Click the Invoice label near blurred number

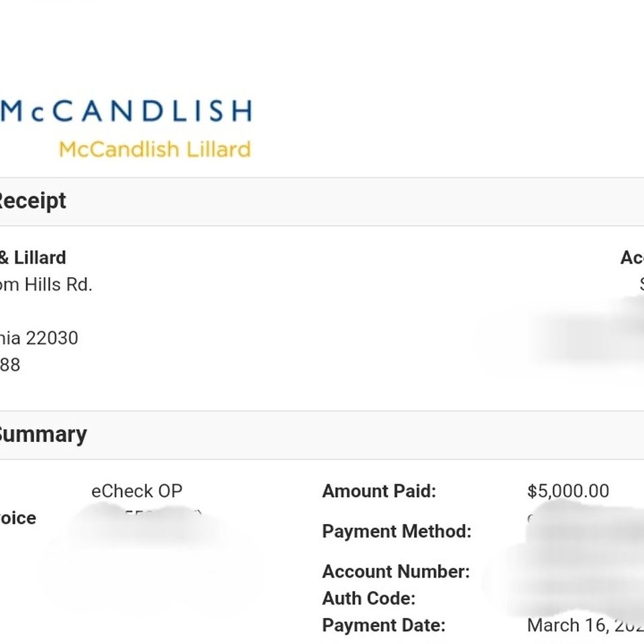click(x=18, y=518)
